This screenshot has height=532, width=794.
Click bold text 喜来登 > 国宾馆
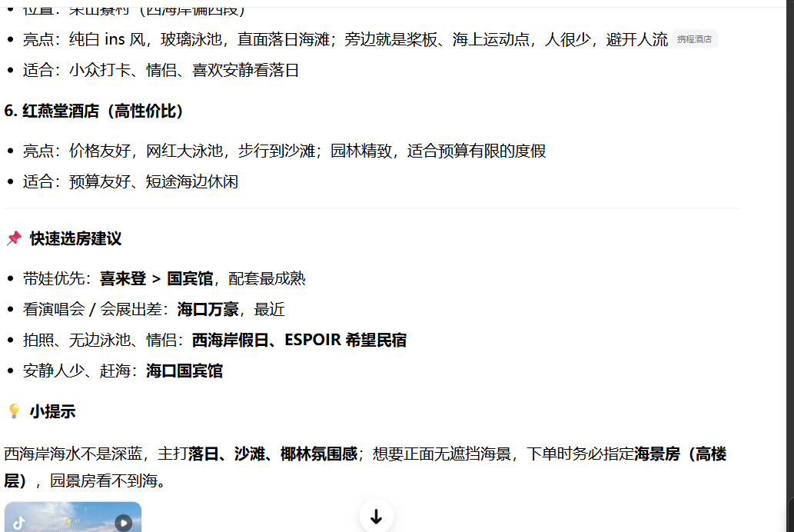[156, 278]
